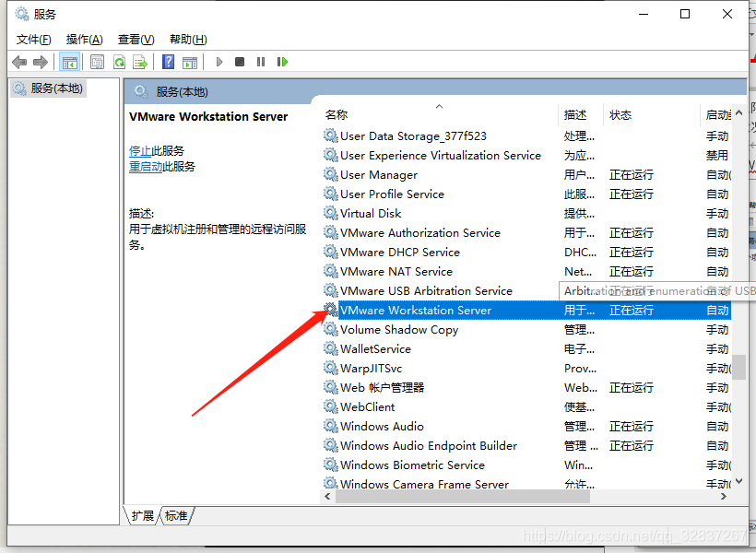Click the 停止 link to stop service
This screenshot has width=756, height=553.
click(140, 151)
